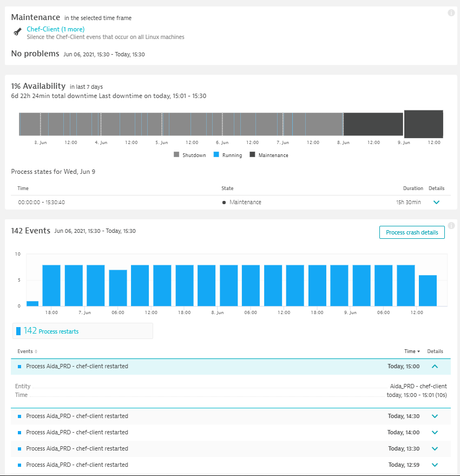Open the info icon on the Maintenance card
The width and height of the screenshot is (460, 476).
coord(451,12)
